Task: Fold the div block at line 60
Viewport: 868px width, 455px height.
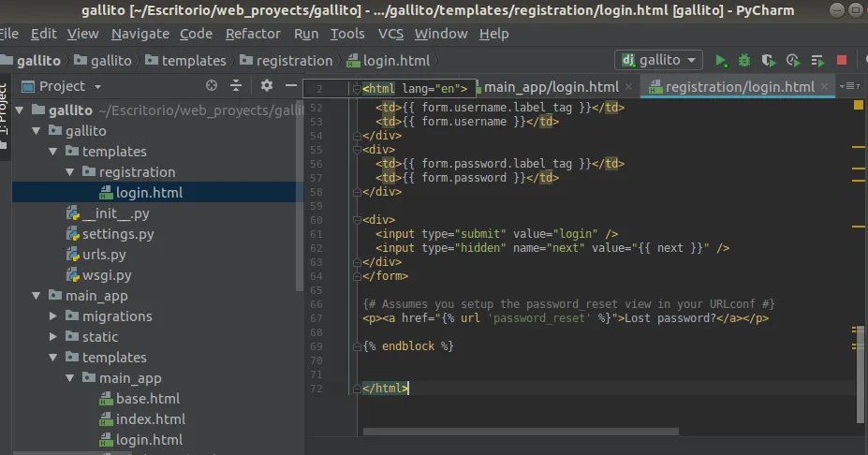Action: pos(357,220)
